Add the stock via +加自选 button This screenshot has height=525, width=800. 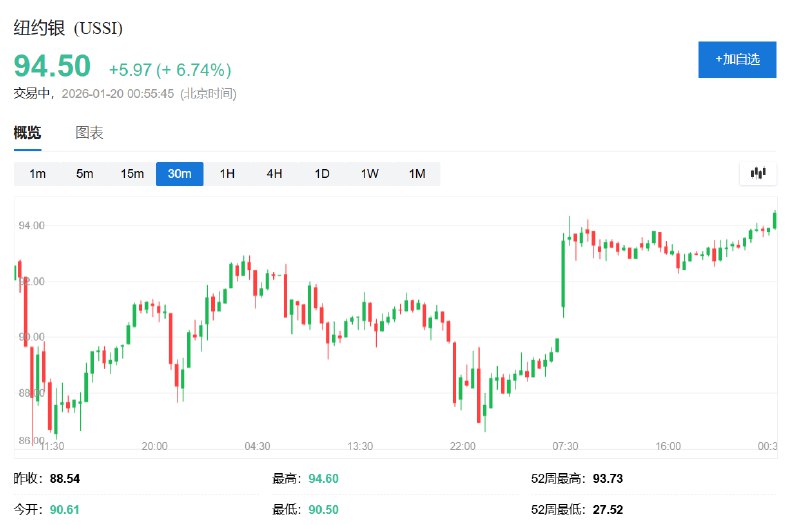[737, 60]
